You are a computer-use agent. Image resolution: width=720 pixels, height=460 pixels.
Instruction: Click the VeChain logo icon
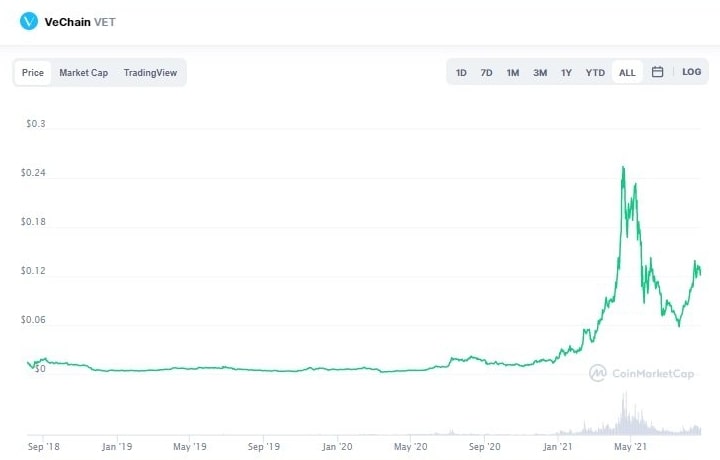point(28,21)
